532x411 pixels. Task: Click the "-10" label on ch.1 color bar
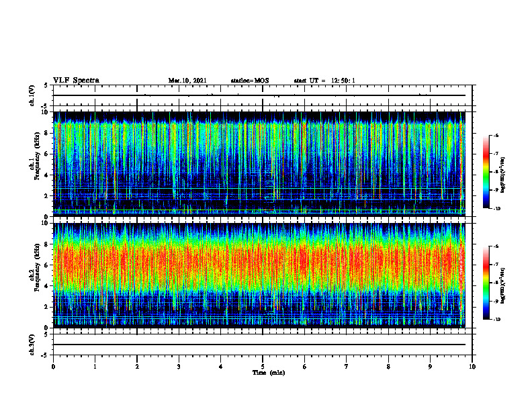496,209
